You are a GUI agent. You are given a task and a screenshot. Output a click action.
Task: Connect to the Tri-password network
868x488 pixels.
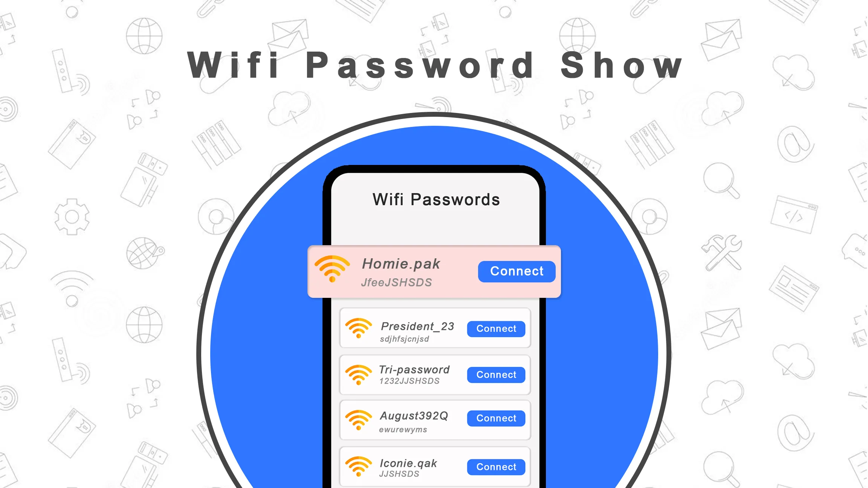click(x=496, y=374)
